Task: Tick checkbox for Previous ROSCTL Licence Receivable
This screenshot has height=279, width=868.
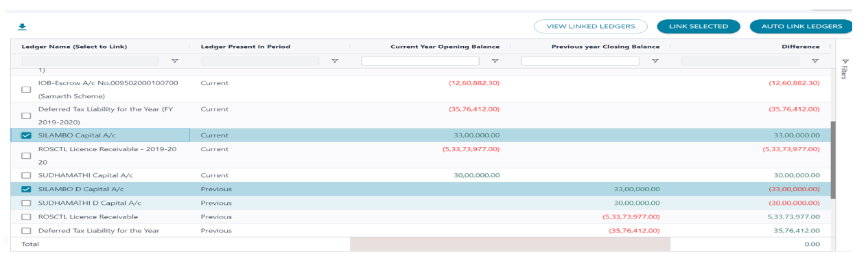Action: pyautogui.click(x=26, y=217)
